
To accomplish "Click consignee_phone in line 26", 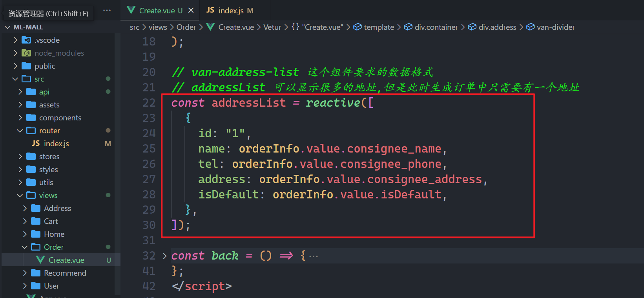I will pos(391,164).
